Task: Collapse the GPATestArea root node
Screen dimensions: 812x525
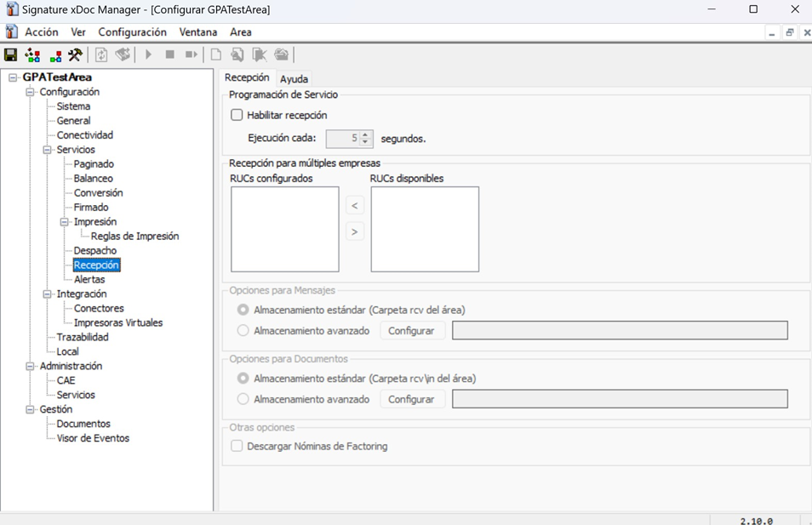Action: (x=13, y=77)
